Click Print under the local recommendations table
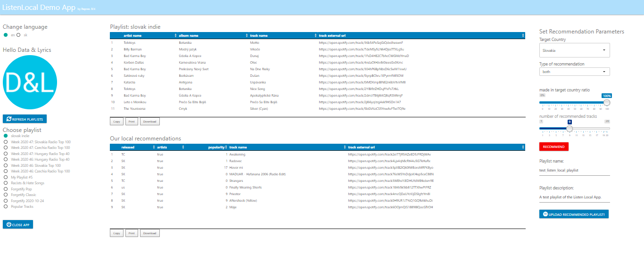Image resolution: width=644 pixels, height=262 pixels. point(132,233)
